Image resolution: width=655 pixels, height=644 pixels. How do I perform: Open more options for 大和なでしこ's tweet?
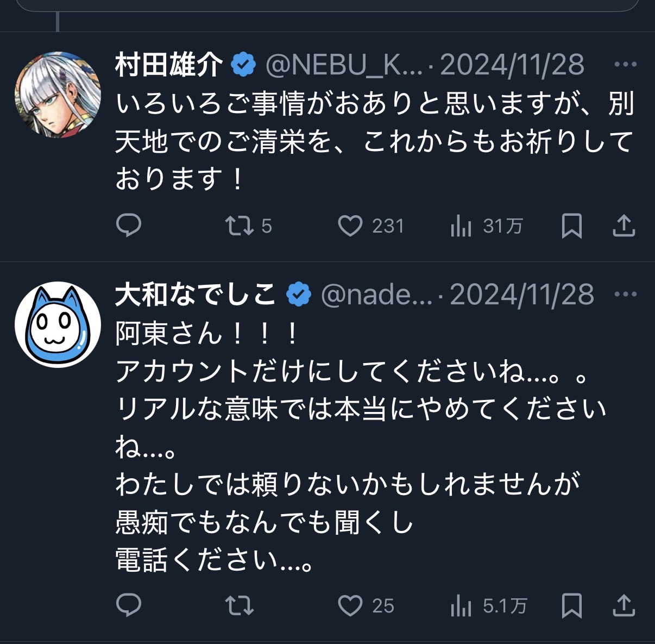coord(625,294)
